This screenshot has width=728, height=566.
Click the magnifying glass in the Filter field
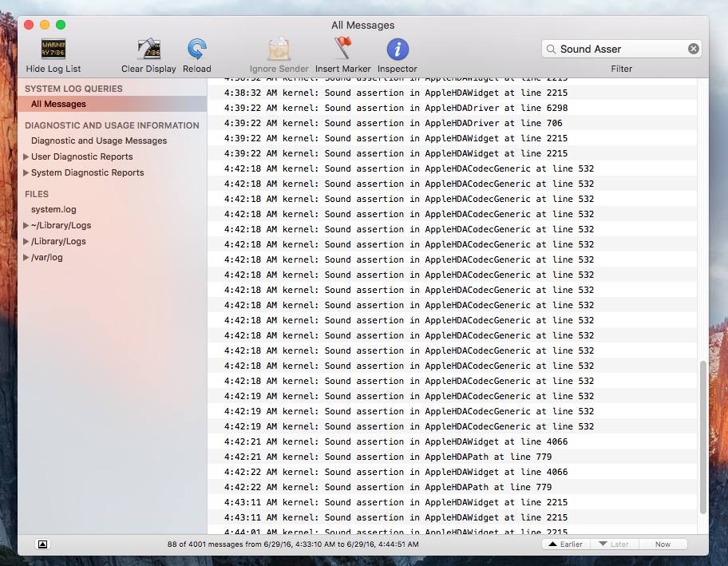551,49
